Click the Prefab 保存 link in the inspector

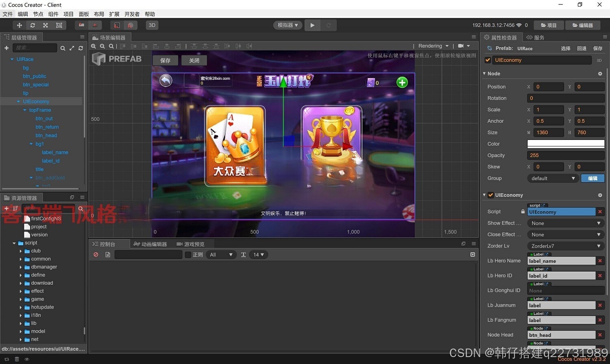(x=597, y=48)
